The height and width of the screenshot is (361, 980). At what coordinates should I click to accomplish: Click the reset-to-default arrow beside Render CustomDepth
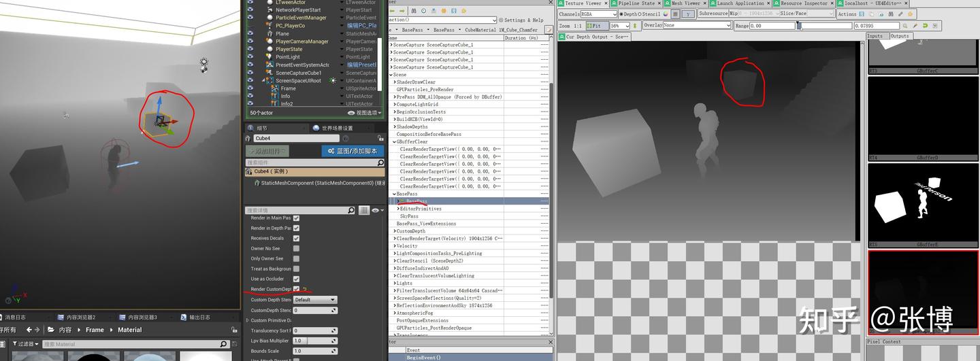[x=306, y=290]
